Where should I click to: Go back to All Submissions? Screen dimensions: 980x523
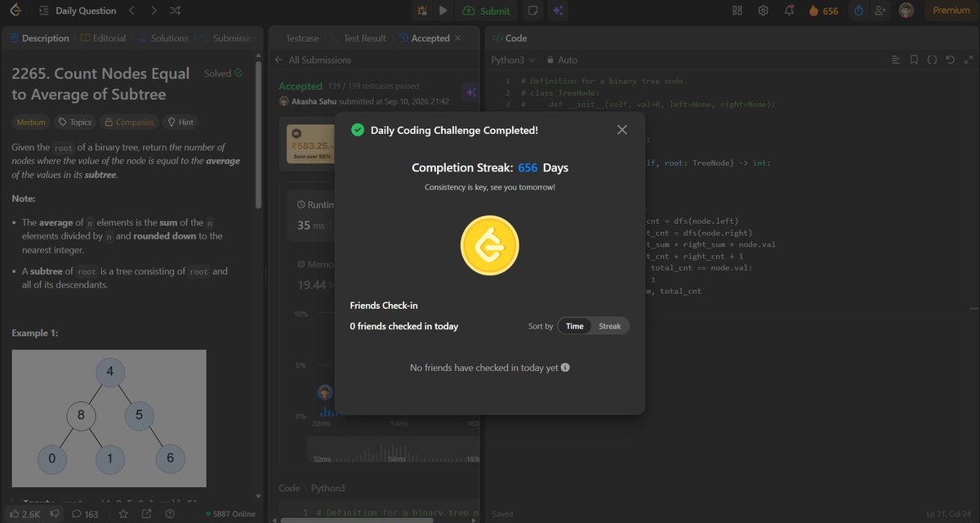[x=314, y=60]
